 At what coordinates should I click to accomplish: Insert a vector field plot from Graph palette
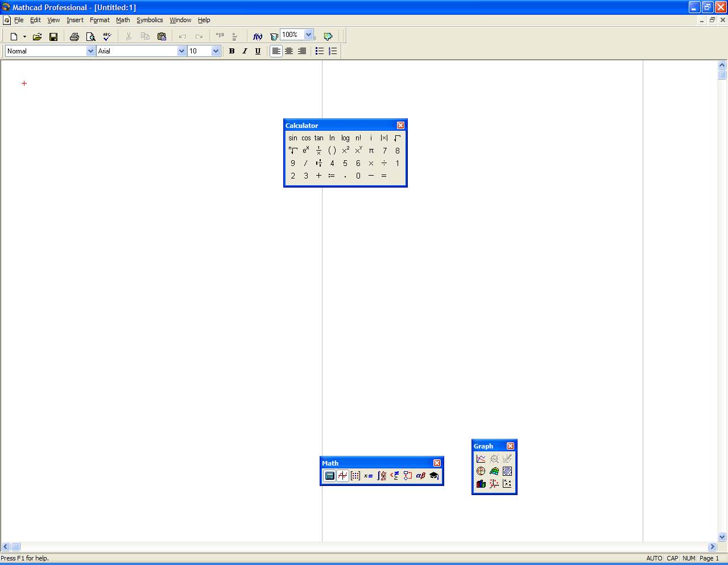click(x=507, y=484)
